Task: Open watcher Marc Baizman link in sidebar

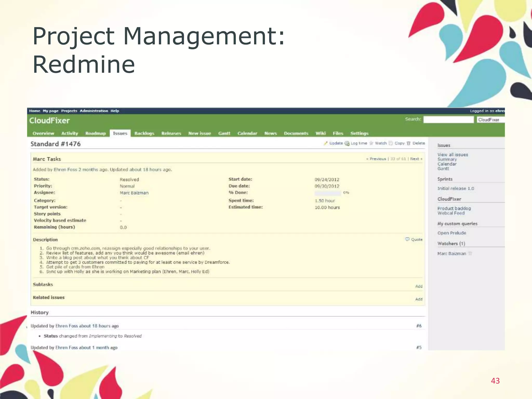Action: click(x=452, y=254)
